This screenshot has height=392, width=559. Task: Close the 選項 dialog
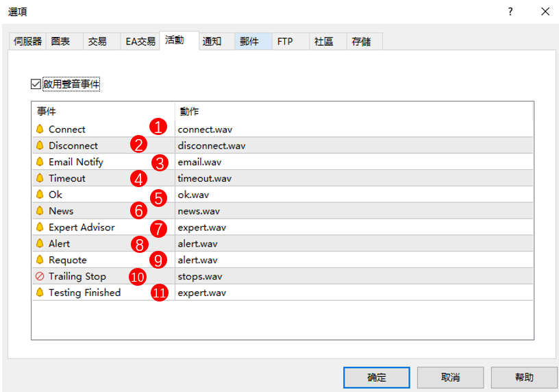pyautogui.click(x=545, y=12)
